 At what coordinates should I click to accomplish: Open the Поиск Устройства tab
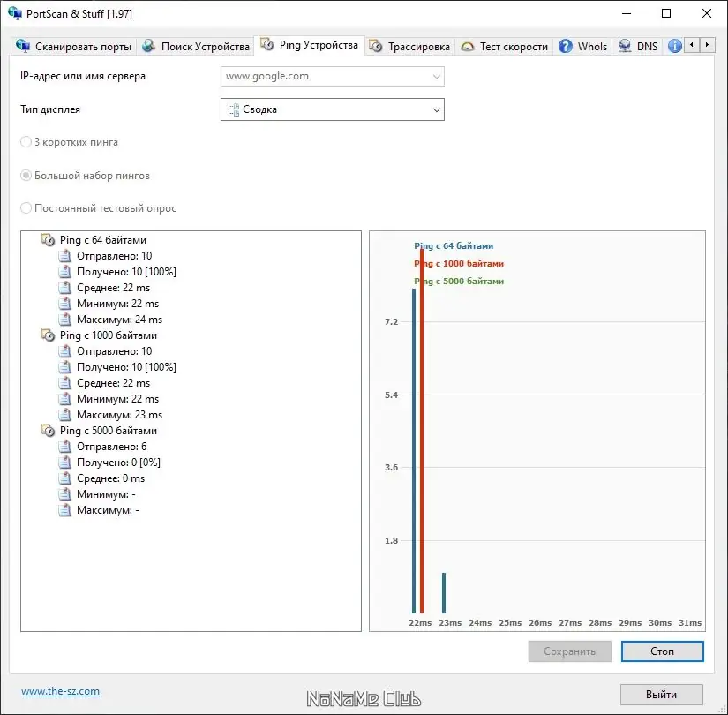196,47
